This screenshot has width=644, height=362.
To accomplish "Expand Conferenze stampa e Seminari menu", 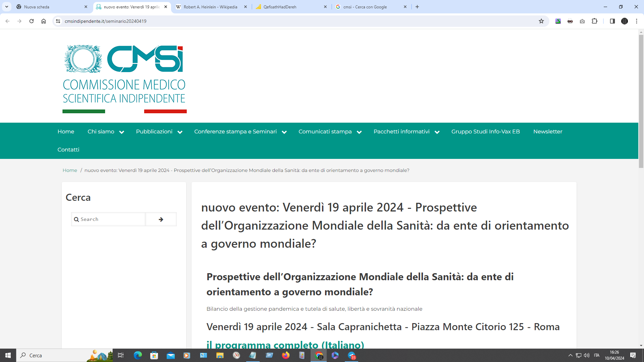I will [284, 132].
